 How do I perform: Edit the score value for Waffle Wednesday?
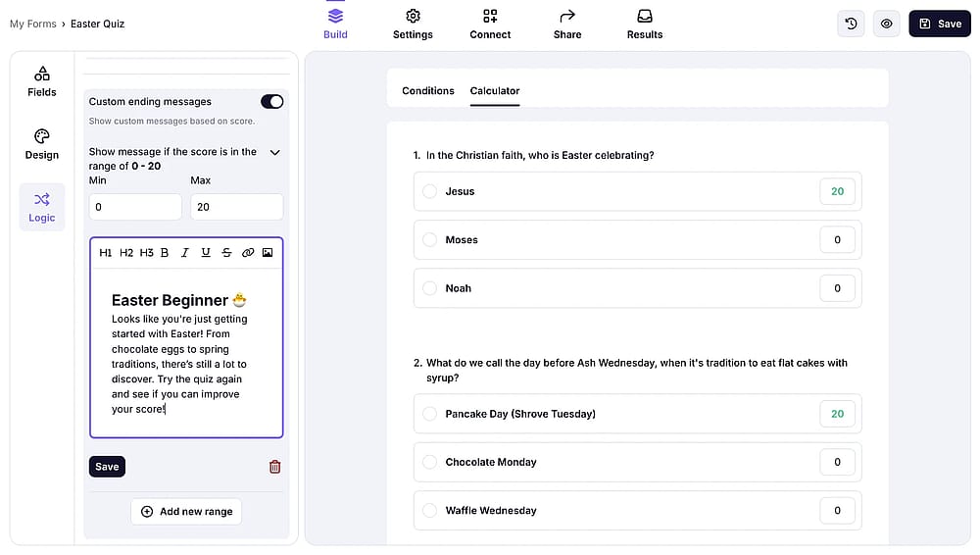(837, 511)
